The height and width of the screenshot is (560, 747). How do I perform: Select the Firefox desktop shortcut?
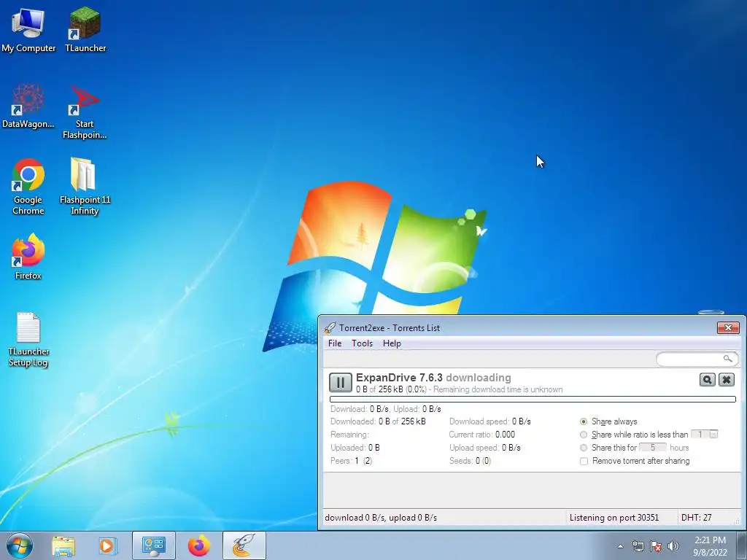(28, 256)
